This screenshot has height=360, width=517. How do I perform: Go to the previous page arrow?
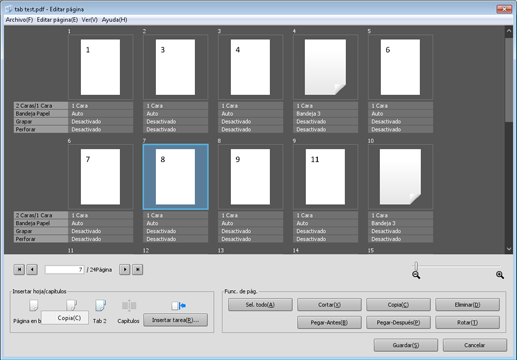(32, 269)
